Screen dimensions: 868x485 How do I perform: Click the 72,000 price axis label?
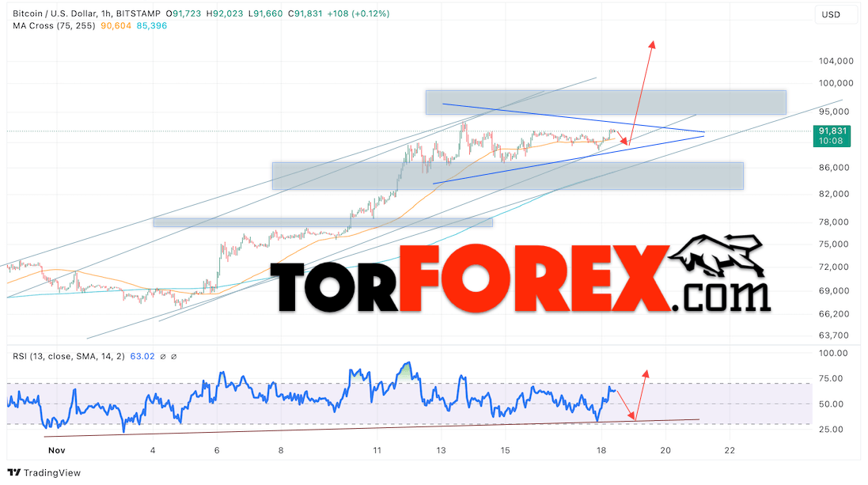coord(834,267)
